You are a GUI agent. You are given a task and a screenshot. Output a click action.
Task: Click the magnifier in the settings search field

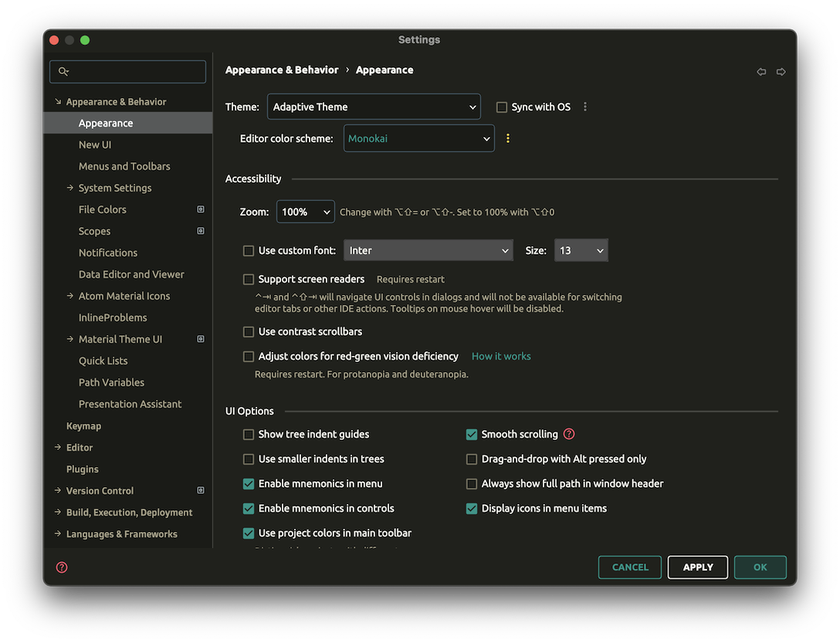pos(63,71)
